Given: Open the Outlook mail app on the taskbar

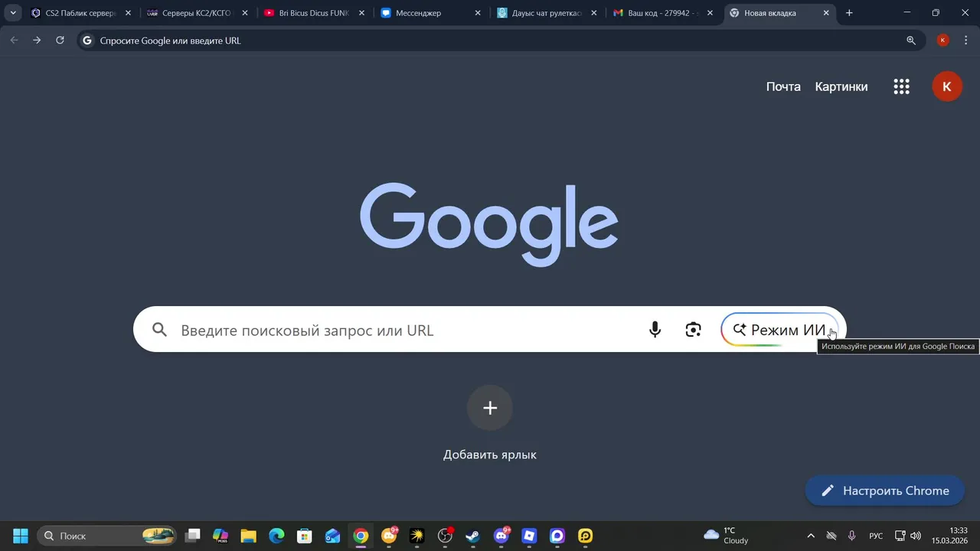Looking at the screenshot, I should pos(332,536).
